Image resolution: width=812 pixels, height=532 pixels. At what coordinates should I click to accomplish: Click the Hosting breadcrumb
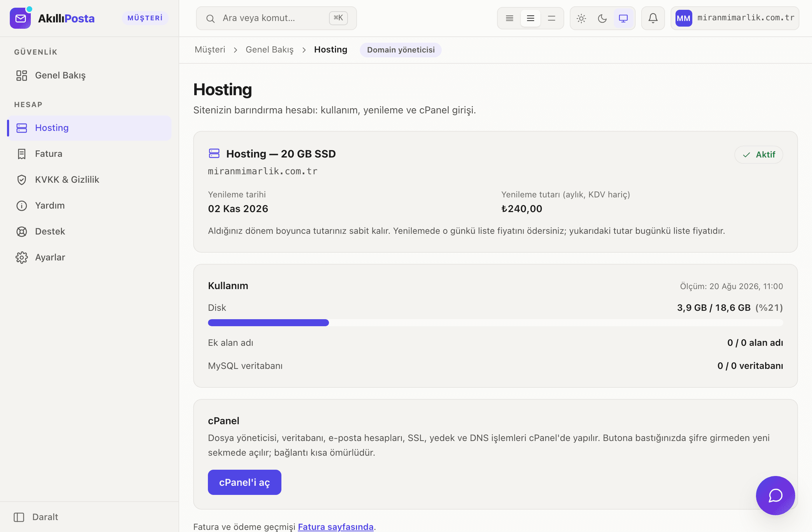[331, 50]
